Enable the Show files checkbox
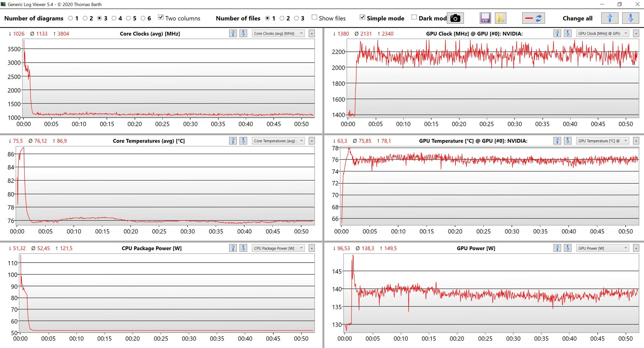 [x=314, y=17]
